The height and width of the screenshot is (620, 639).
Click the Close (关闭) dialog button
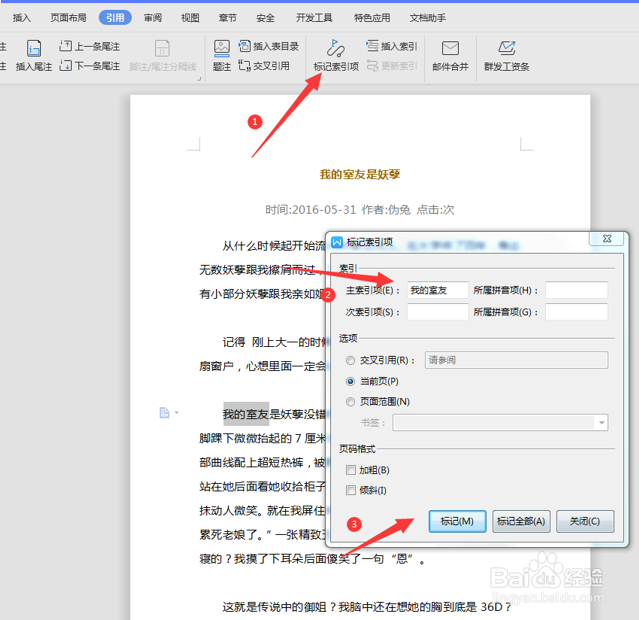tap(585, 521)
